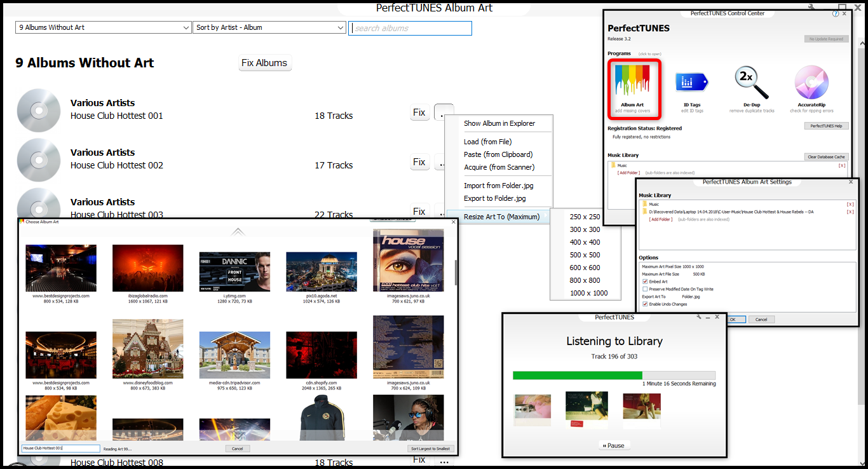Viewport: 868px width, 469px height.
Task: Focus the search albums field
Action: [x=410, y=28]
